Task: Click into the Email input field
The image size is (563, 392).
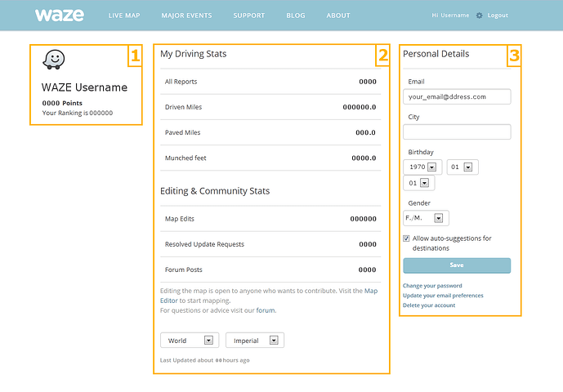Action: click(x=457, y=96)
